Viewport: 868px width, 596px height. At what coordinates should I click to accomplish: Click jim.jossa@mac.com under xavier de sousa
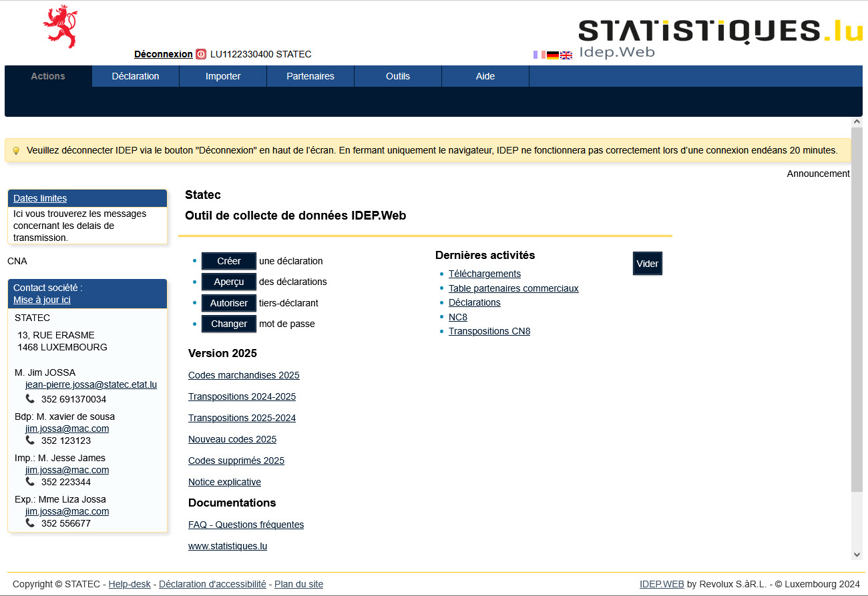click(67, 428)
